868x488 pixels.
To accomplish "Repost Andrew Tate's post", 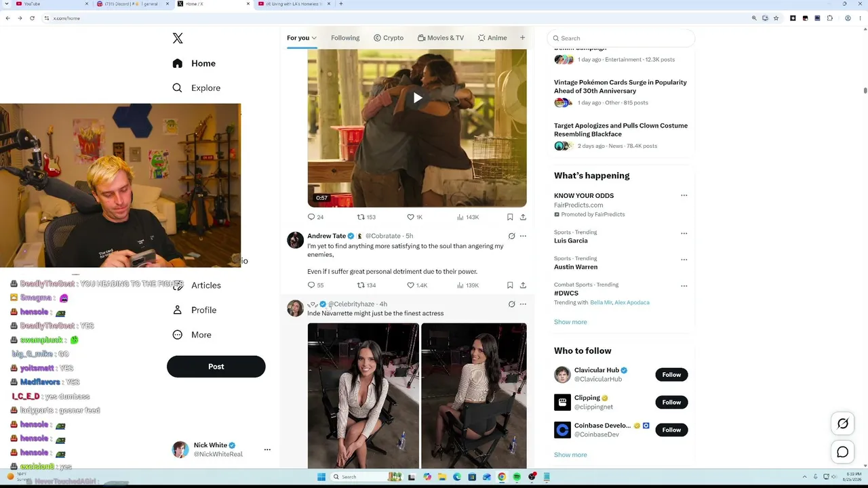I will (366, 285).
